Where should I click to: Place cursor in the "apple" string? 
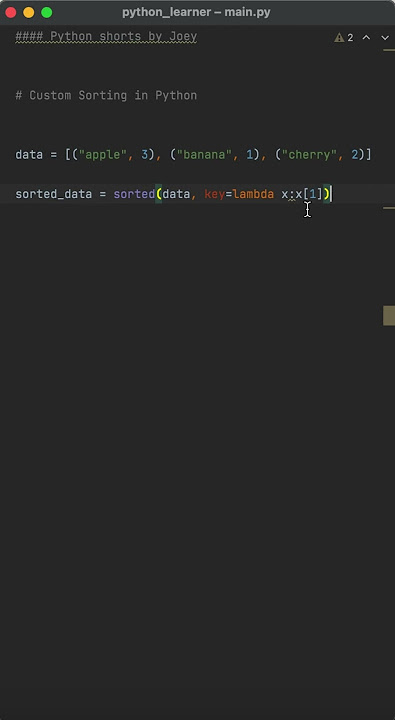pyautogui.click(x=103, y=155)
